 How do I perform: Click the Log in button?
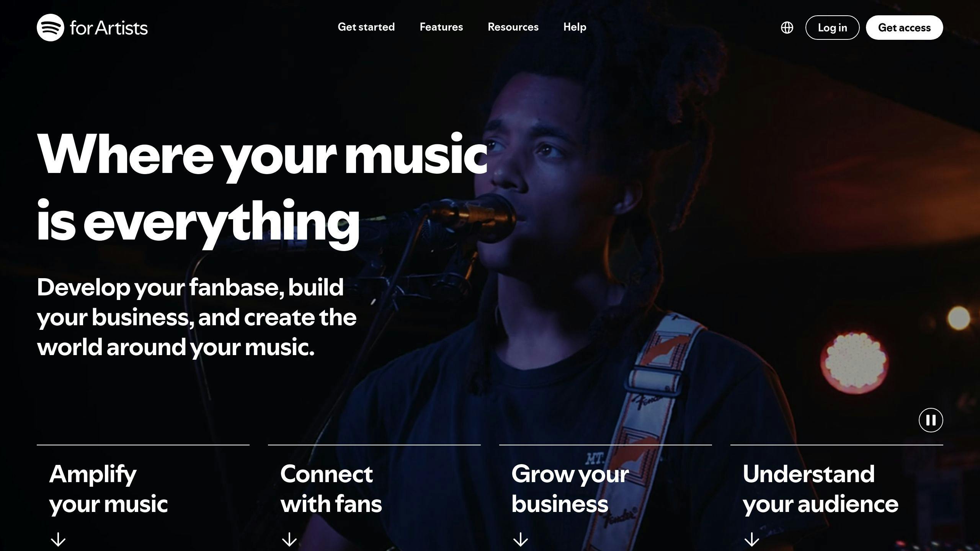tap(832, 28)
